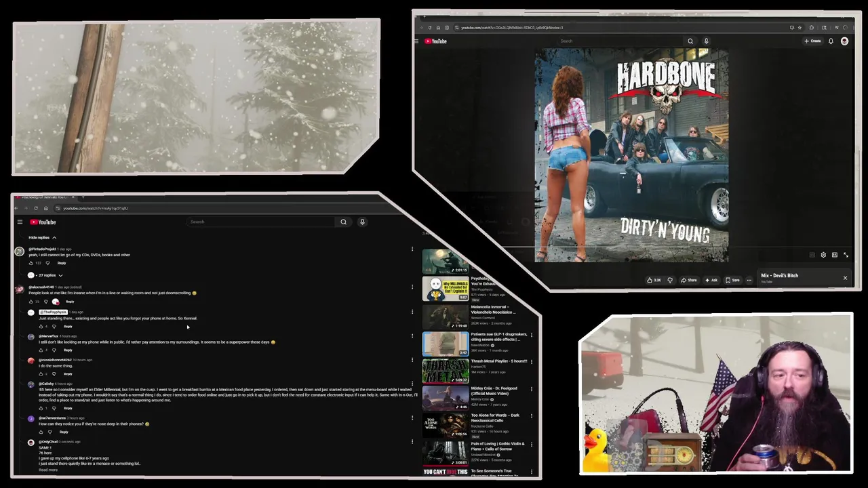Switch Hardbone player to theater mode
The image size is (868, 488).
click(835, 255)
